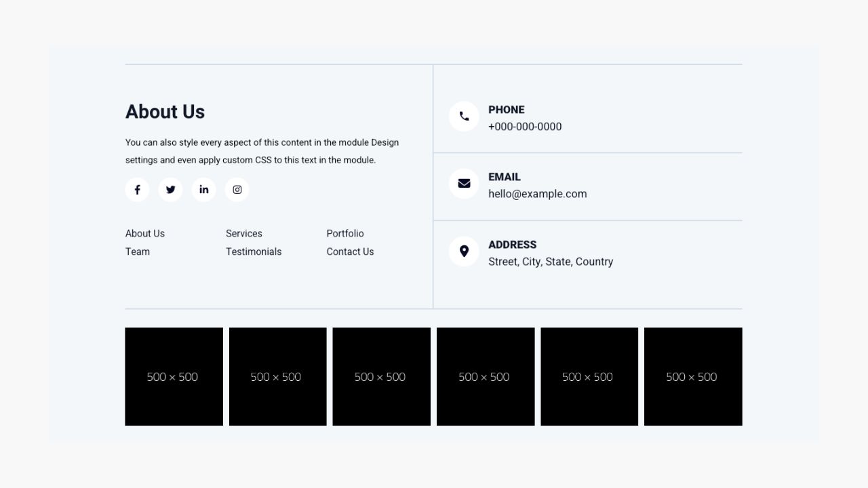Viewport: 868px width, 488px height.
Task: Click the LinkedIn social icon
Action: pyautogui.click(x=203, y=190)
